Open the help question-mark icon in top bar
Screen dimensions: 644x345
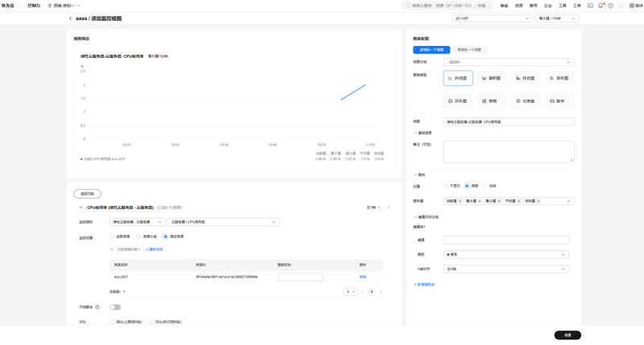[x=611, y=6]
